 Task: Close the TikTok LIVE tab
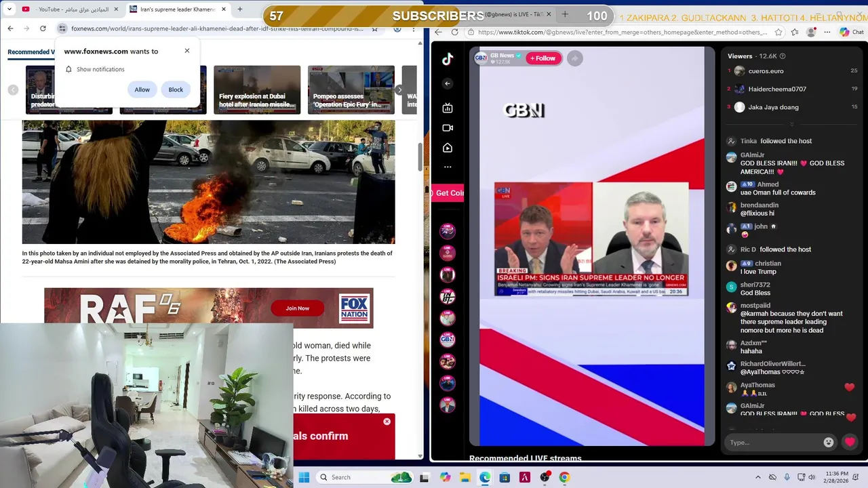pos(549,14)
